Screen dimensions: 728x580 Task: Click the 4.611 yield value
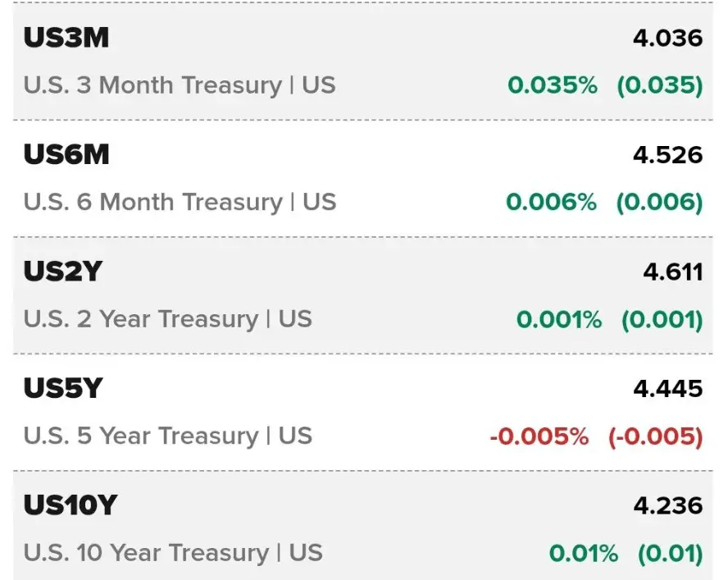click(673, 272)
